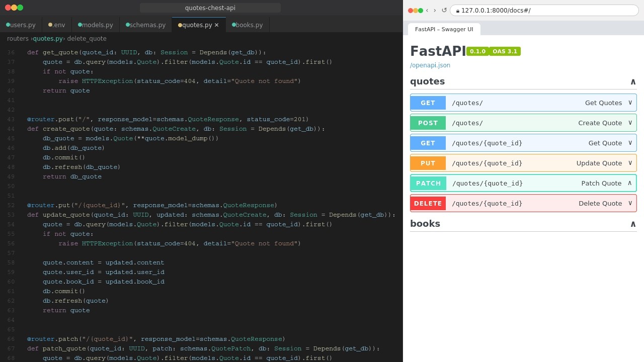
Task: Expand the Get Quote endpoint chevron
Action: pyautogui.click(x=630, y=143)
